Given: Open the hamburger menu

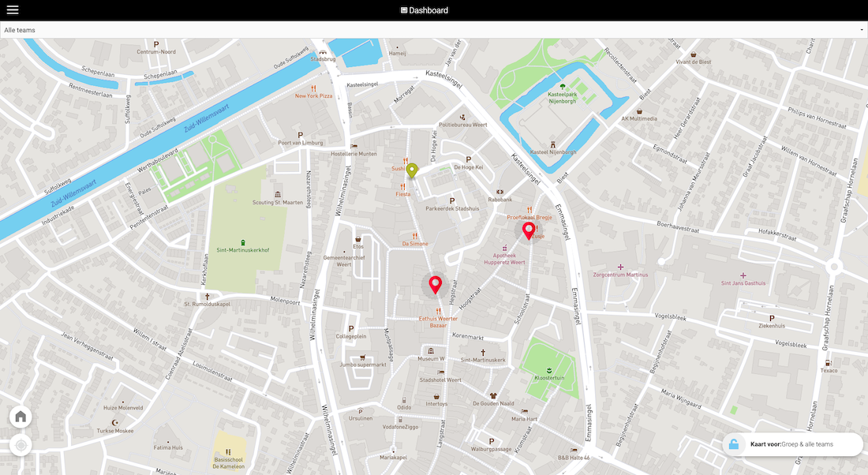Looking at the screenshot, I should click(13, 10).
